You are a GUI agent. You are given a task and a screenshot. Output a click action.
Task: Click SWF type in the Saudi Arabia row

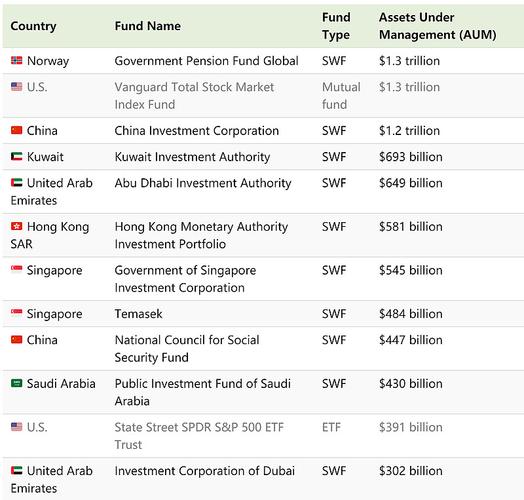[x=334, y=384]
